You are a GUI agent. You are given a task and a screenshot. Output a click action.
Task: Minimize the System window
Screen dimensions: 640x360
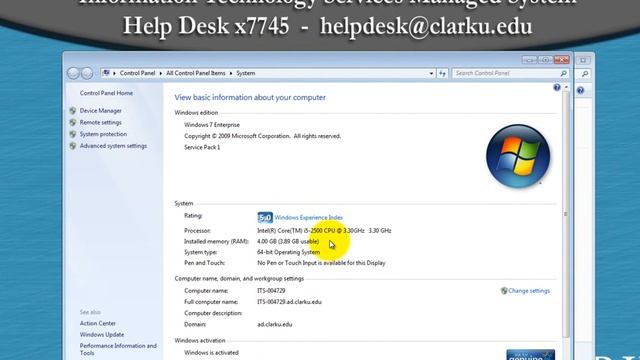click(x=529, y=60)
